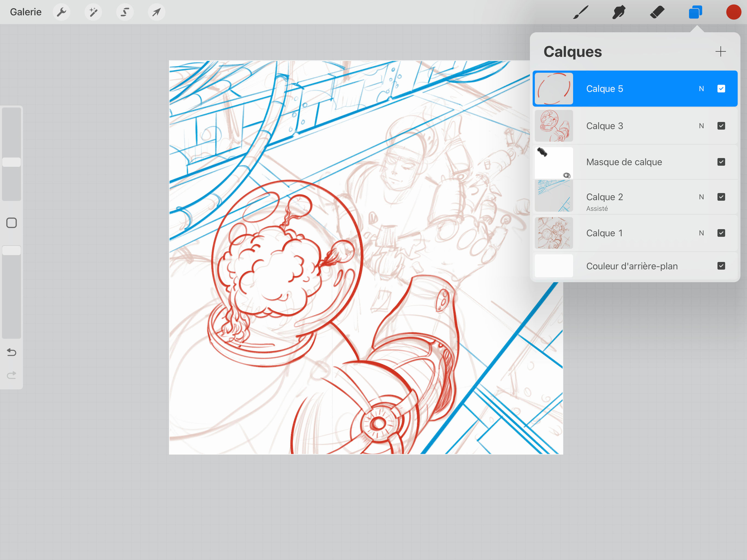Hide the Calque 3 layer

(721, 126)
